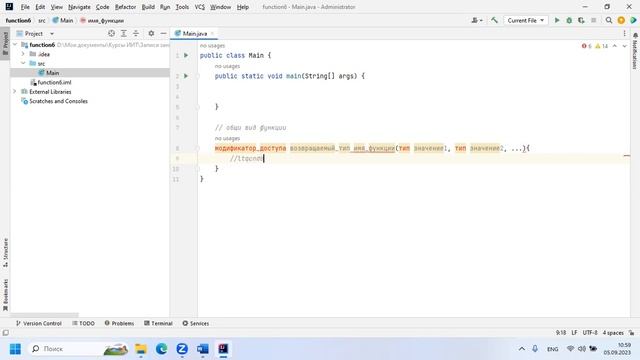Image resolution: width=640 pixels, height=360 pixels.
Task: Click red error stripe marker
Action: tap(627, 156)
